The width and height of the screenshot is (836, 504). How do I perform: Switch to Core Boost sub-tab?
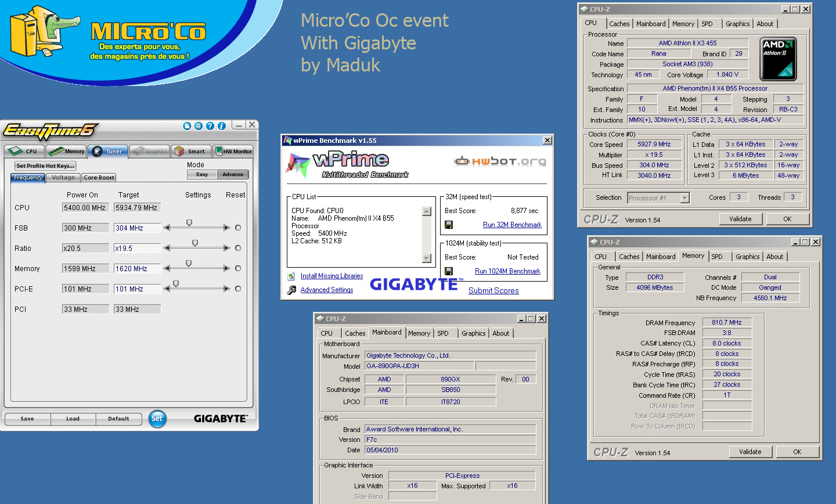pos(99,178)
